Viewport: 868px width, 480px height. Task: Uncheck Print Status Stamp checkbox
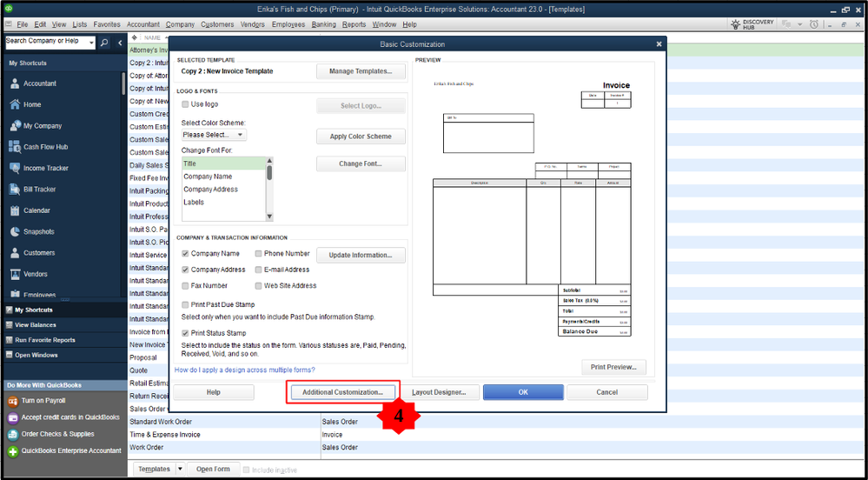pyautogui.click(x=185, y=333)
